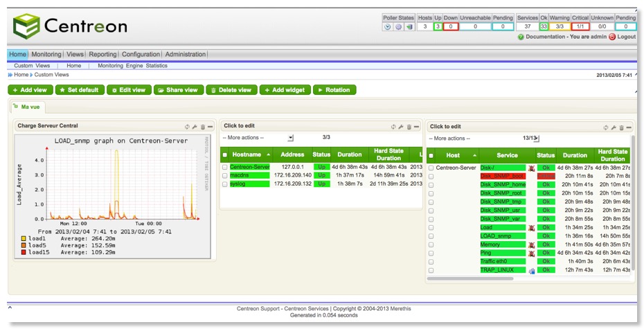Click the services widget horizontal scrollbar
The height and width of the screenshot is (329, 644).
click(x=470, y=278)
